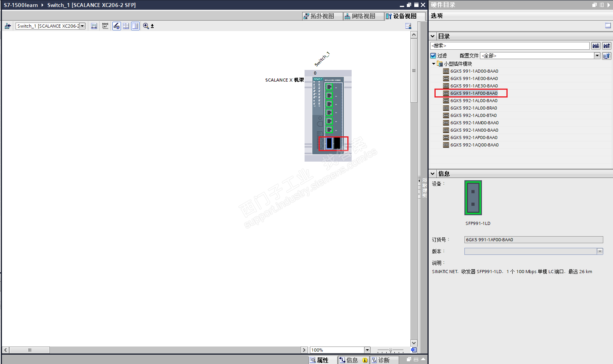Screen dimensions: 613x364
Task: Click the zoom magnifier tool icon
Action: (x=146, y=26)
